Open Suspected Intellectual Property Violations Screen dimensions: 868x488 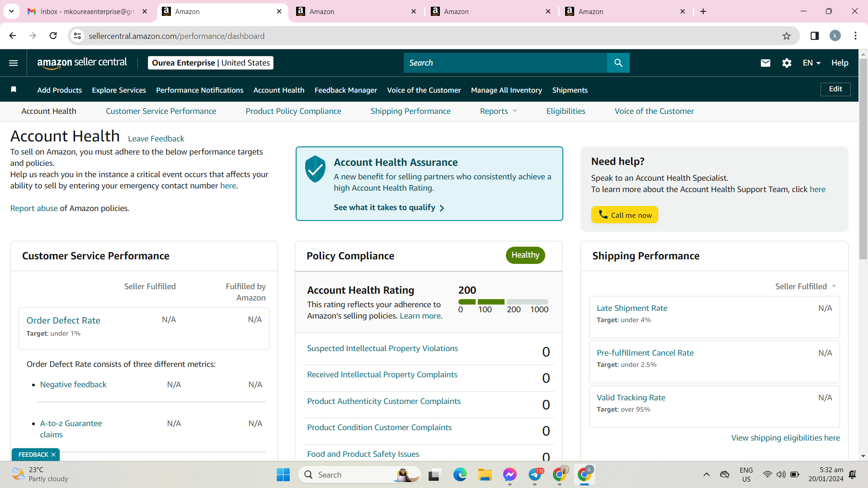coord(382,348)
